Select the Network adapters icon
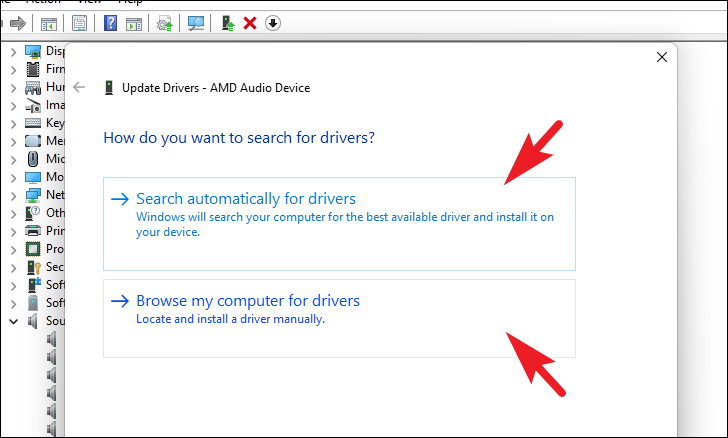This screenshot has width=728, height=438. point(33,195)
